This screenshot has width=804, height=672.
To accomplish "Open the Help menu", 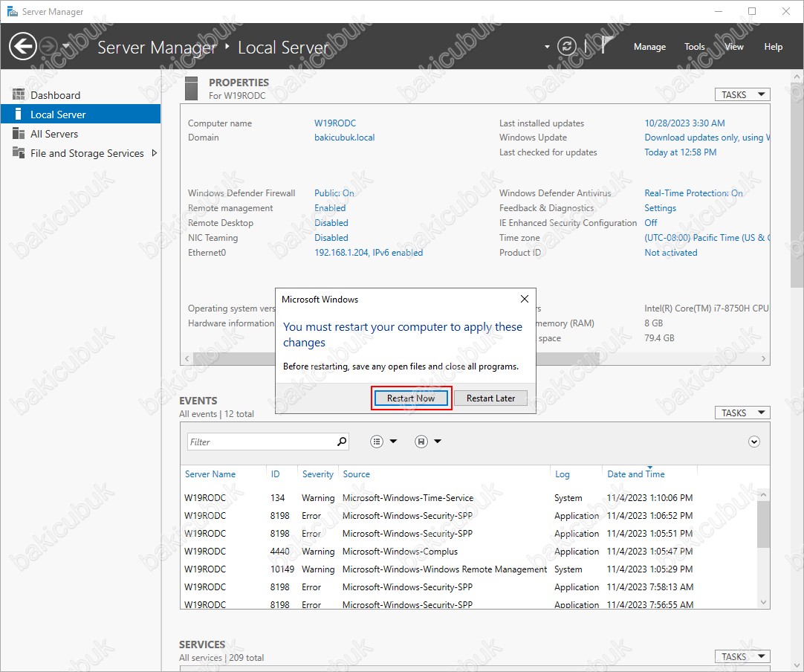I will (x=774, y=47).
